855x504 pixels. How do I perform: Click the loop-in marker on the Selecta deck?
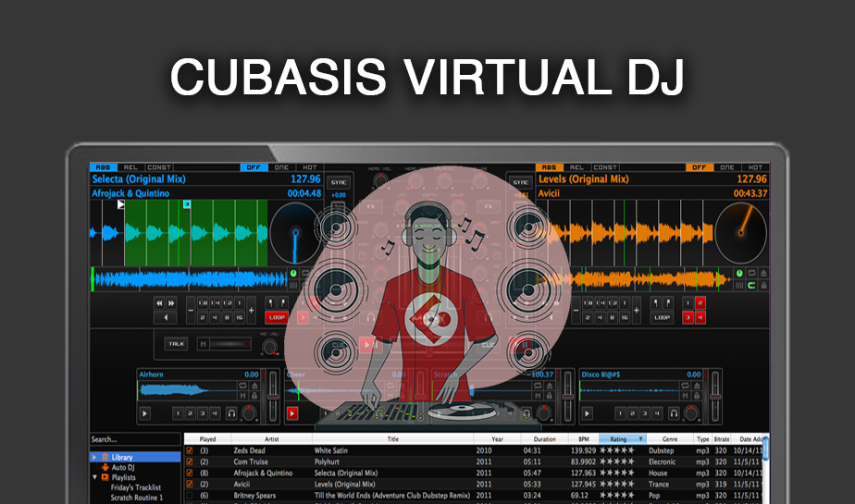point(271,302)
